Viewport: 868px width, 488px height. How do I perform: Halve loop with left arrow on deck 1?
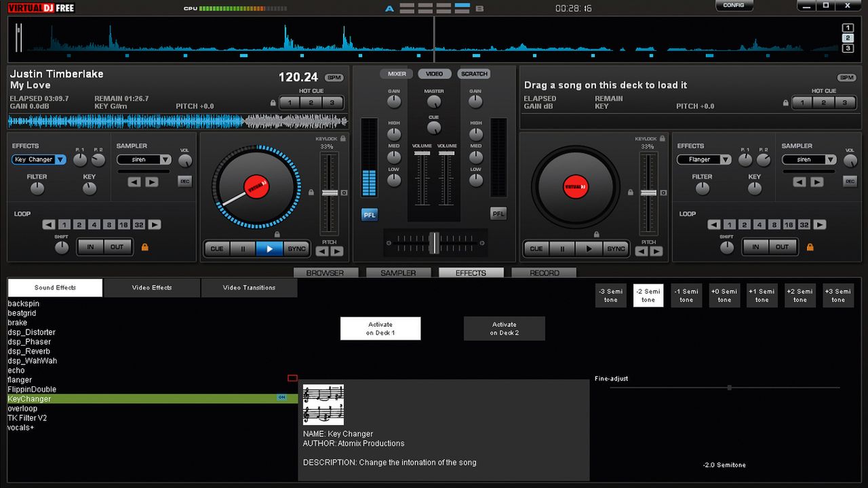(49, 224)
